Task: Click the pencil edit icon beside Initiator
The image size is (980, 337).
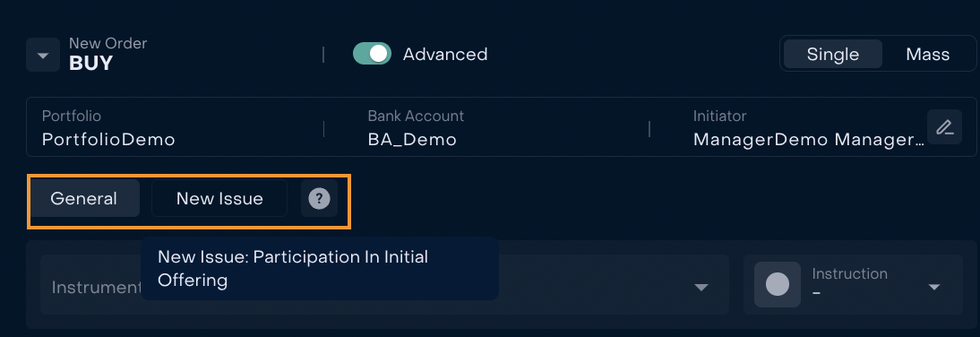Action: [944, 127]
